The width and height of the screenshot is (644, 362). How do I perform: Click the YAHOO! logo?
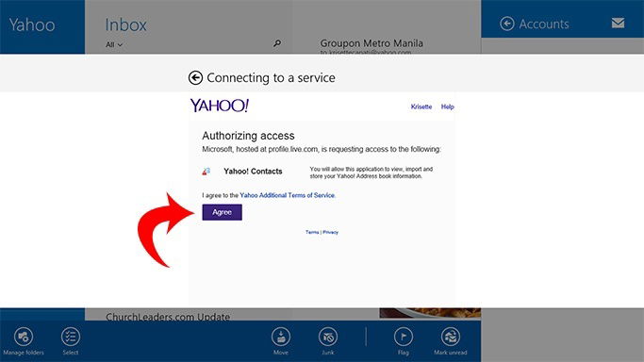click(220, 106)
